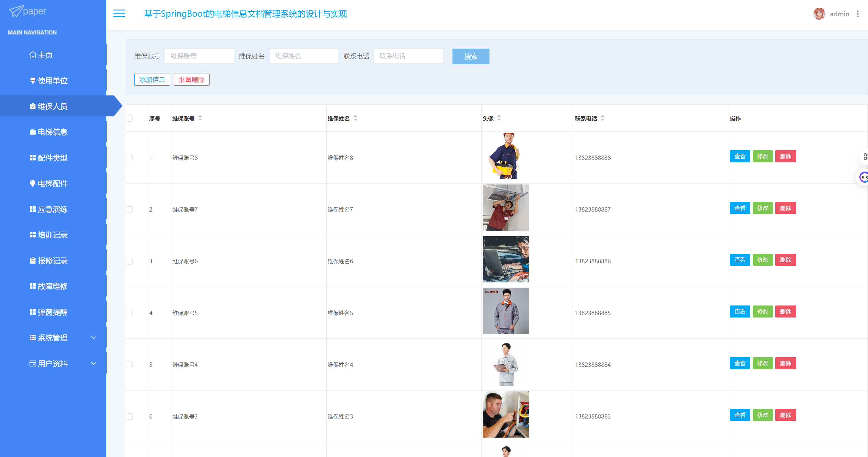The image size is (868, 457).
Task: Open 使用单位 menu item
Action: pos(53,80)
